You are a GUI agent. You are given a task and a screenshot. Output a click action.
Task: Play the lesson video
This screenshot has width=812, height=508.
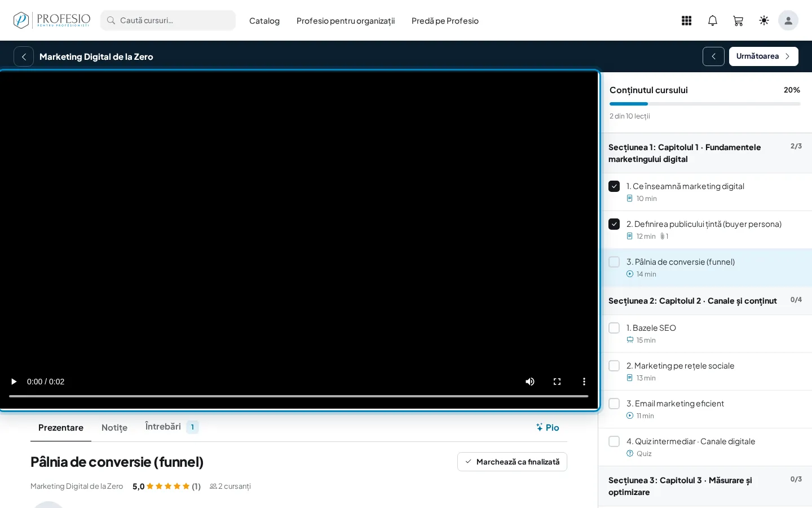(x=14, y=382)
